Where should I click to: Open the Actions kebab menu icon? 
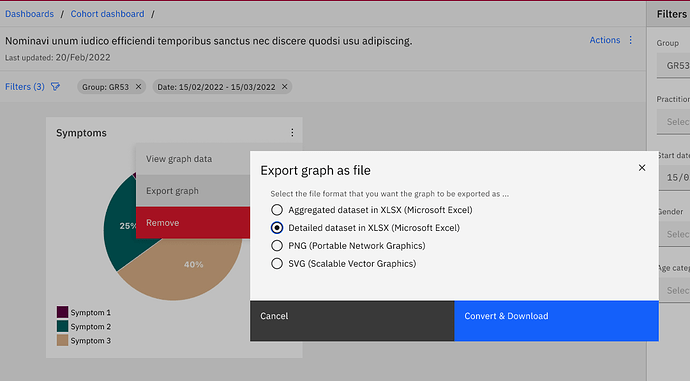(631, 40)
